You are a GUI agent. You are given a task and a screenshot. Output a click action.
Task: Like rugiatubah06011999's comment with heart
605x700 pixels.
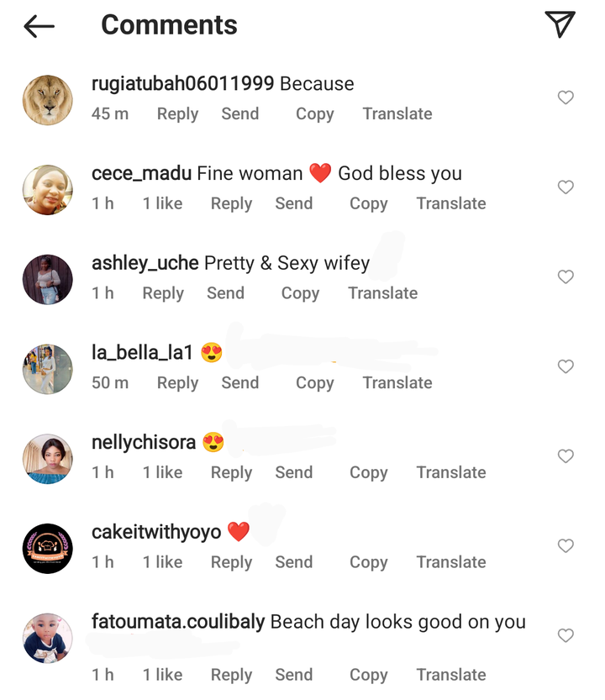pos(566,97)
